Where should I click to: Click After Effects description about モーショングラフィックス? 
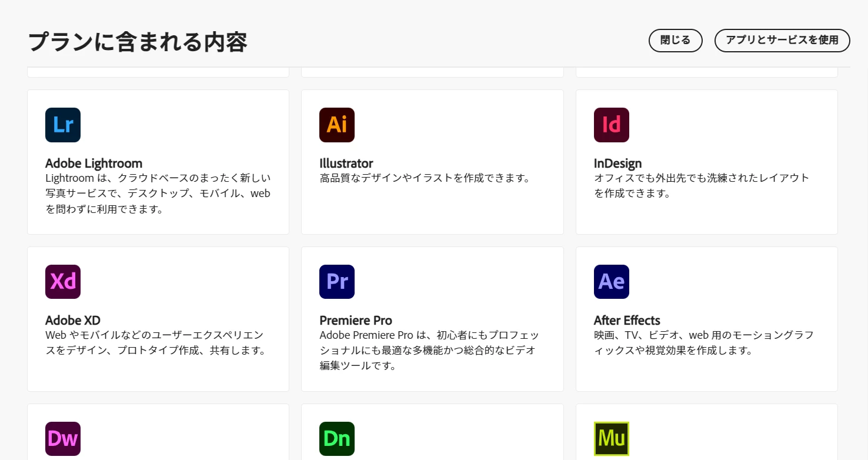coord(704,343)
